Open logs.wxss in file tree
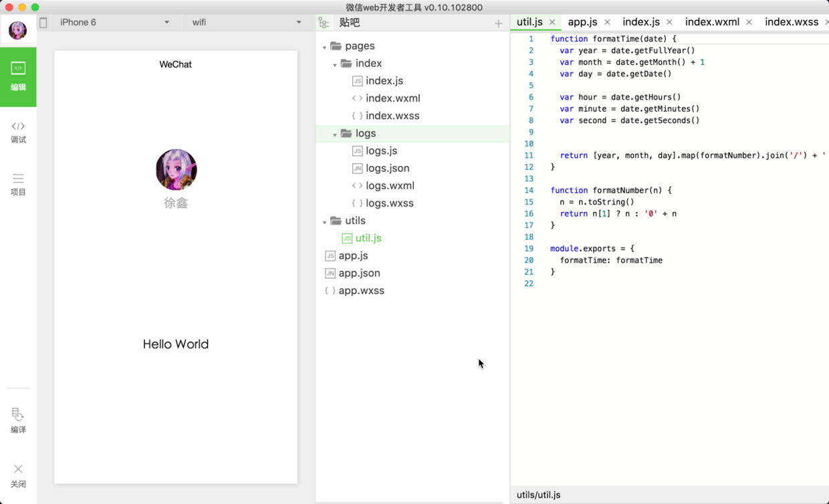This screenshot has height=504, width=829. (390, 203)
